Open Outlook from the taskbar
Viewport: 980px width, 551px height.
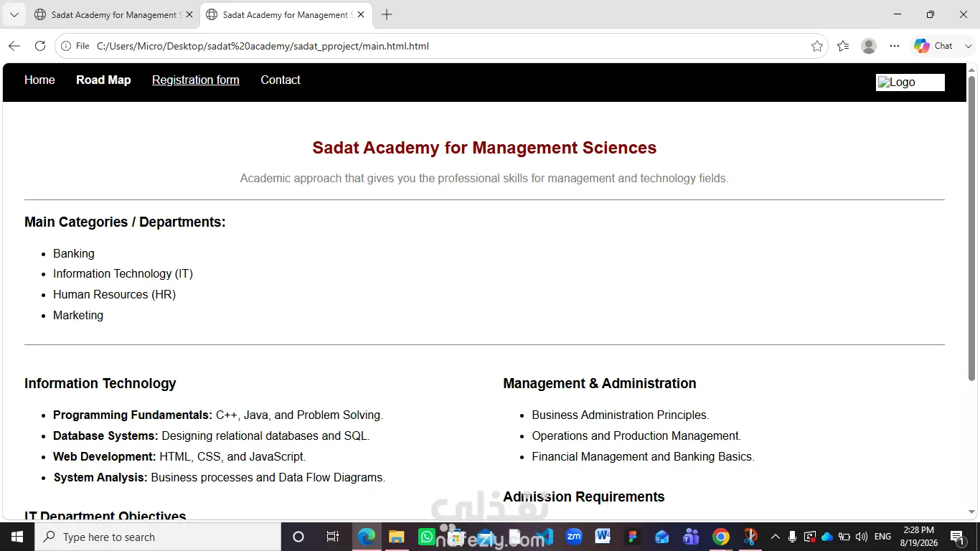(x=662, y=537)
